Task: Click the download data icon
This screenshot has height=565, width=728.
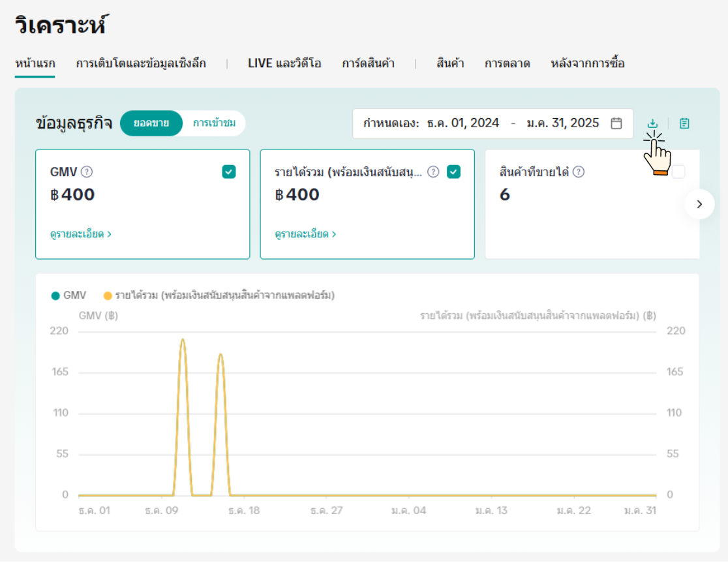Action: (652, 123)
